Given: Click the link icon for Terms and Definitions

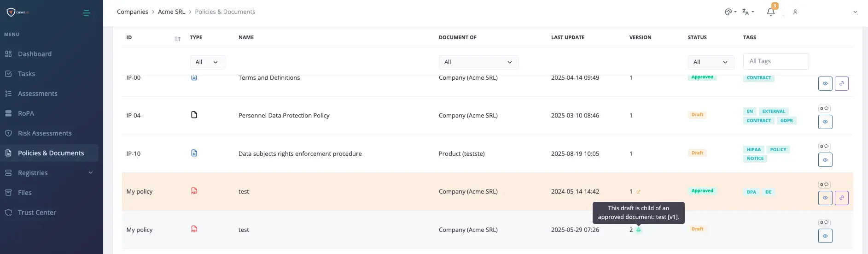Looking at the screenshot, I should coord(841,83).
